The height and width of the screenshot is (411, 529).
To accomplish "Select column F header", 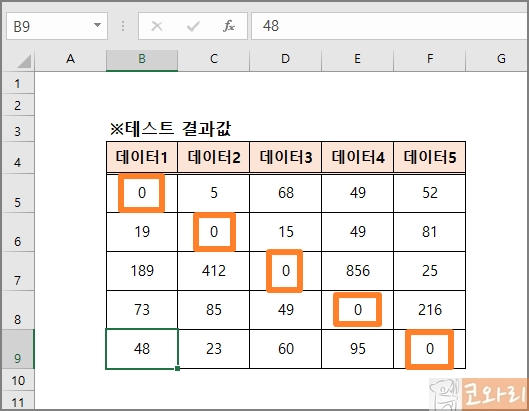I will point(429,59).
